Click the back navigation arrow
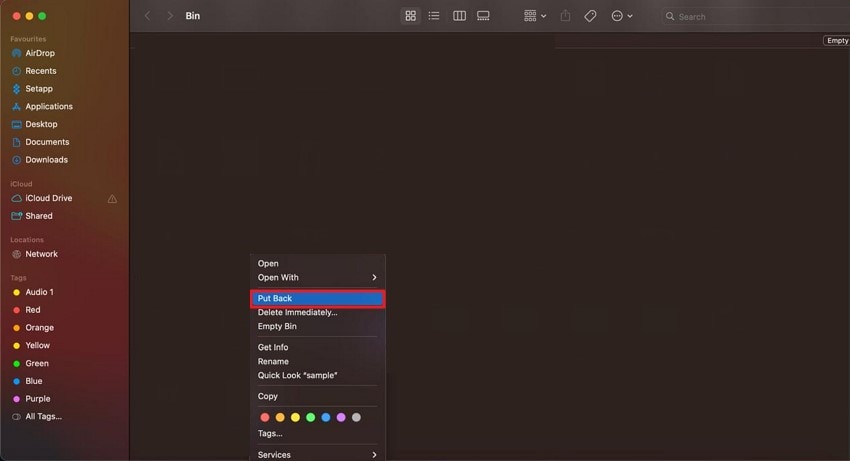Image resolution: width=850 pixels, height=461 pixels. coord(147,16)
